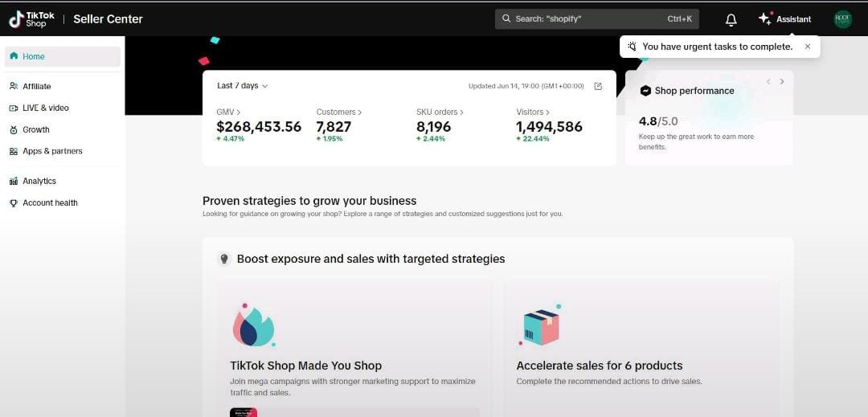Click the urgent tasks lightbulb icon
Image resolution: width=868 pixels, height=417 pixels.
pos(633,47)
